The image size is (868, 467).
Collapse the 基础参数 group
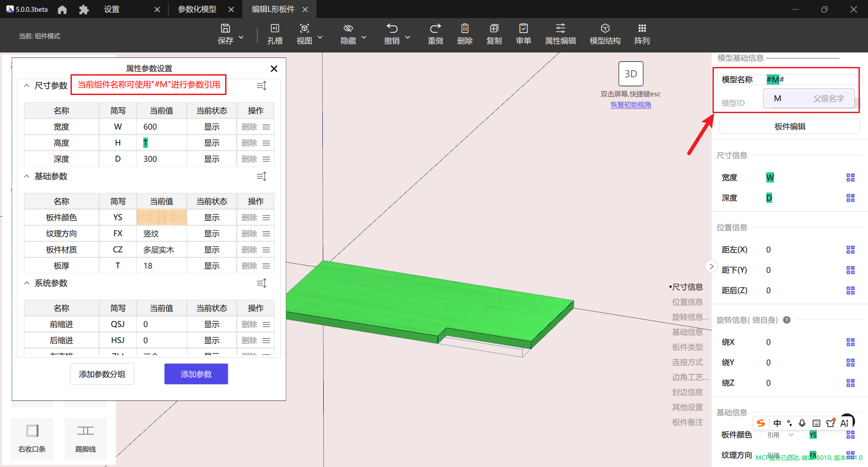tap(27, 176)
